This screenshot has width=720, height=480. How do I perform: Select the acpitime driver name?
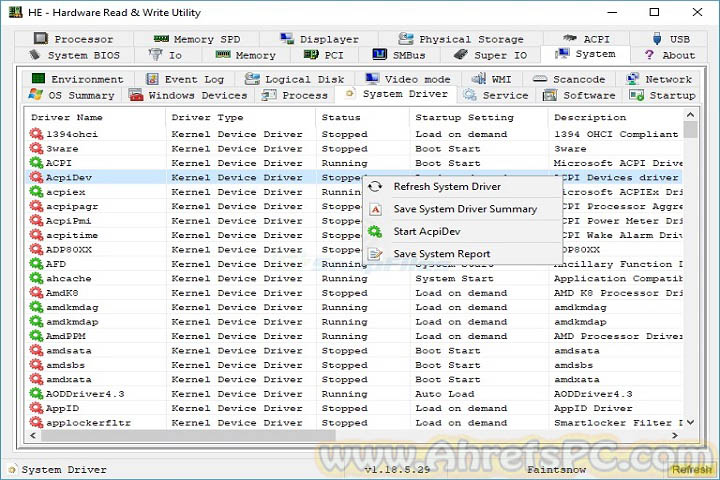[x=72, y=235]
